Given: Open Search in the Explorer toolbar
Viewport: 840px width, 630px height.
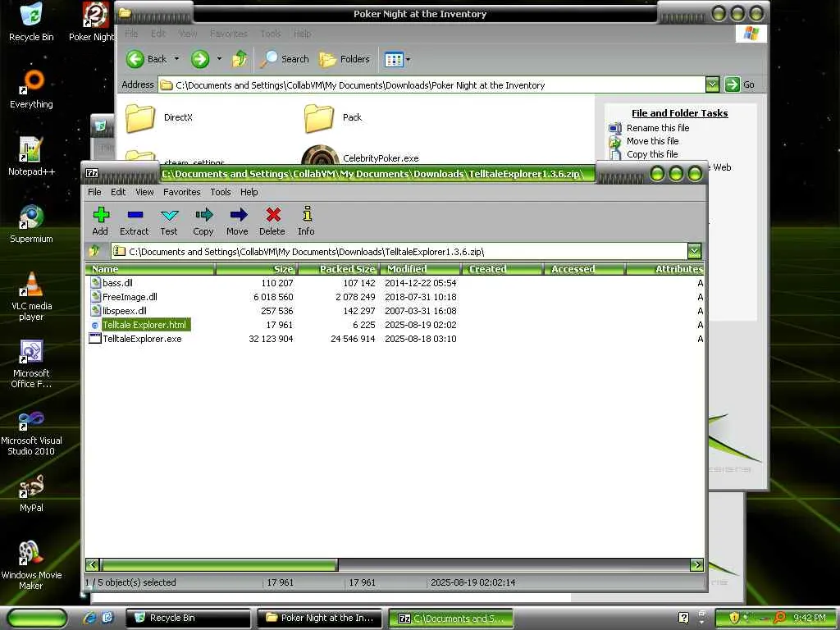Looking at the screenshot, I should tap(285, 59).
